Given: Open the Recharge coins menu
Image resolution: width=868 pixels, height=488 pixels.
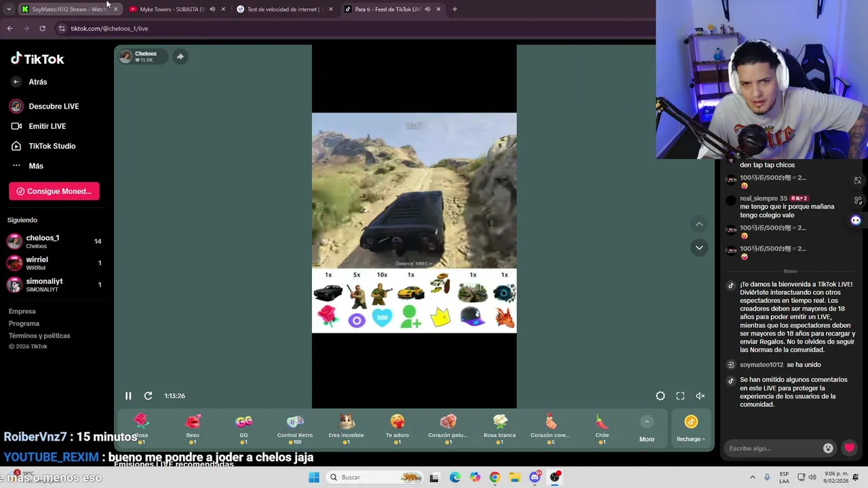Looking at the screenshot, I should click(691, 428).
